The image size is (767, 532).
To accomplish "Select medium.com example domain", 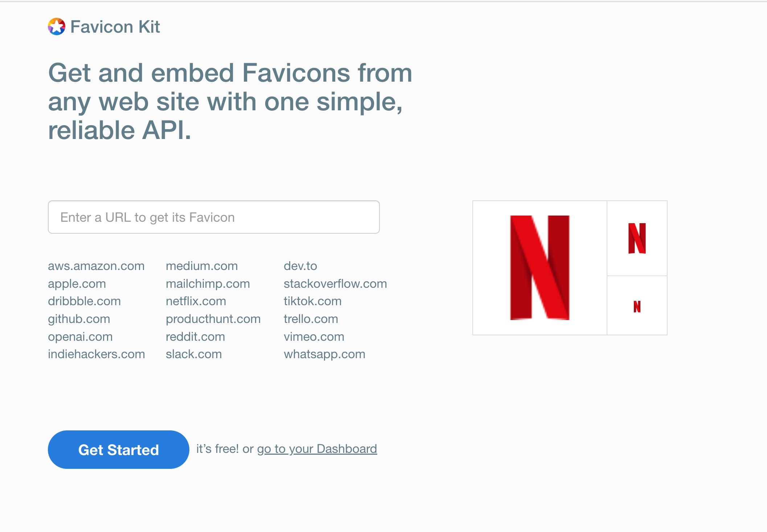I will pyautogui.click(x=202, y=266).
